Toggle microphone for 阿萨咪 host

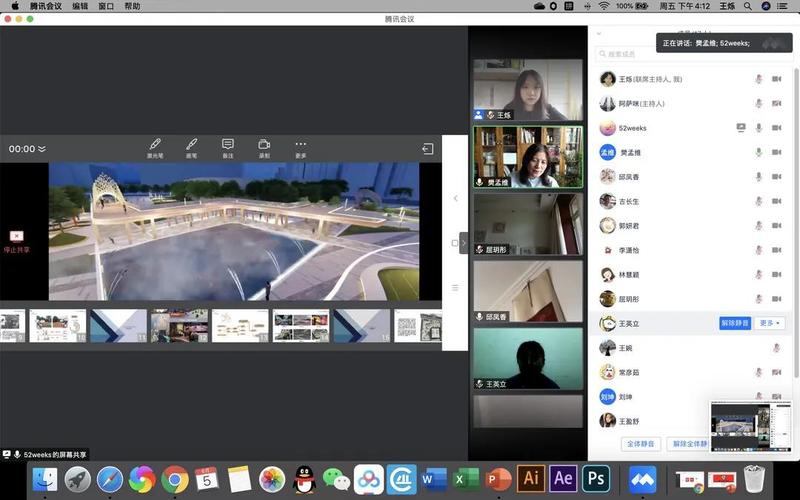tap(759, 104)
